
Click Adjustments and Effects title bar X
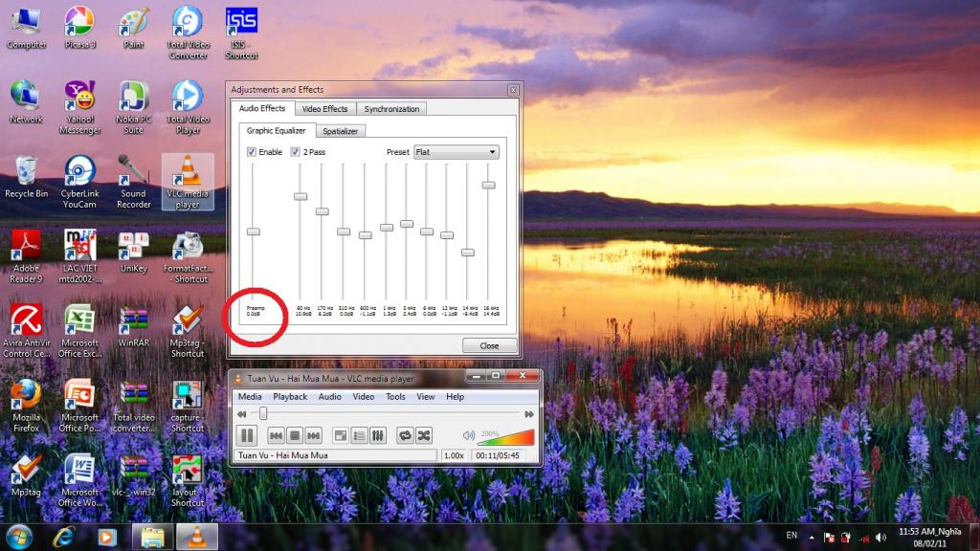coord(513,90)
